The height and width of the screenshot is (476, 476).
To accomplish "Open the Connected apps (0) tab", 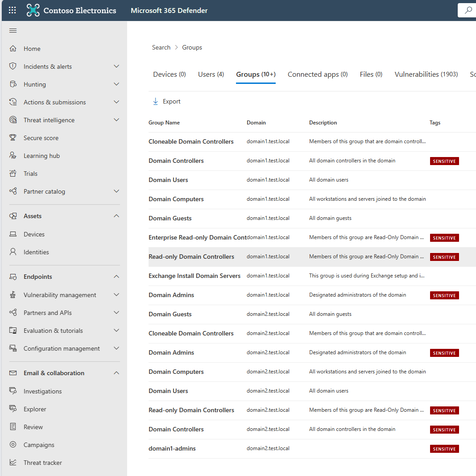I will point(318,75).
